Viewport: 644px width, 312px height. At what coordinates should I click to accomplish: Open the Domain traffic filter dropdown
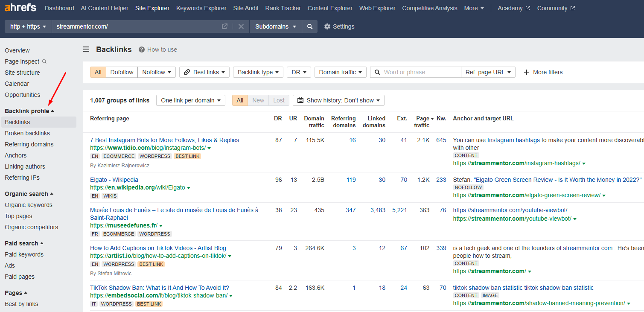[341, 72]
